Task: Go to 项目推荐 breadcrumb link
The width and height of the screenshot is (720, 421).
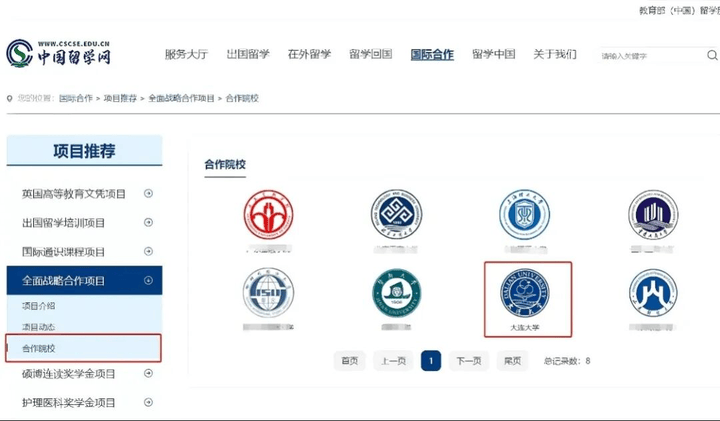Action: coord(120,98)
